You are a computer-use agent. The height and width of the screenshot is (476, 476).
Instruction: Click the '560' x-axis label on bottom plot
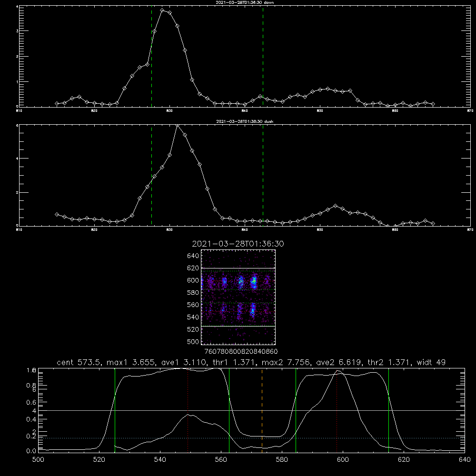point(221,460)
